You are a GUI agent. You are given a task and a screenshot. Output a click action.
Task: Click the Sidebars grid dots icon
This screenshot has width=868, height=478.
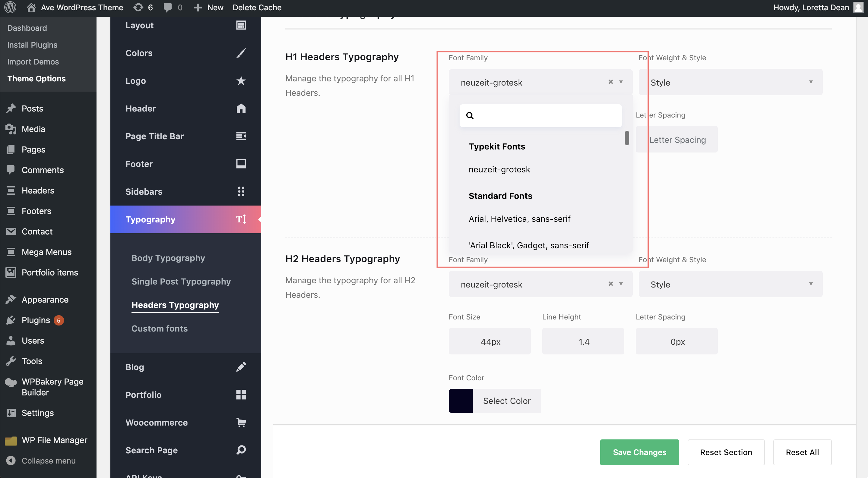pyautogui.click(x=241, y=192)
